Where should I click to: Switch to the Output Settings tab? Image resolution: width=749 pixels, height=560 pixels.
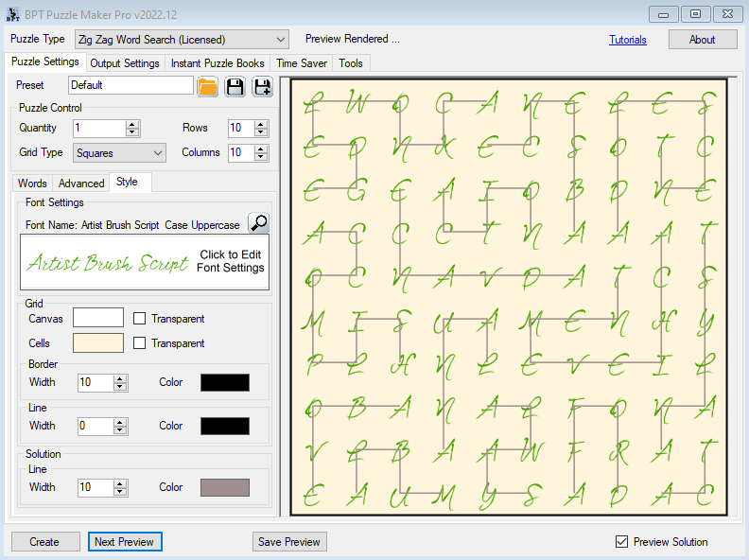(125, 63)
